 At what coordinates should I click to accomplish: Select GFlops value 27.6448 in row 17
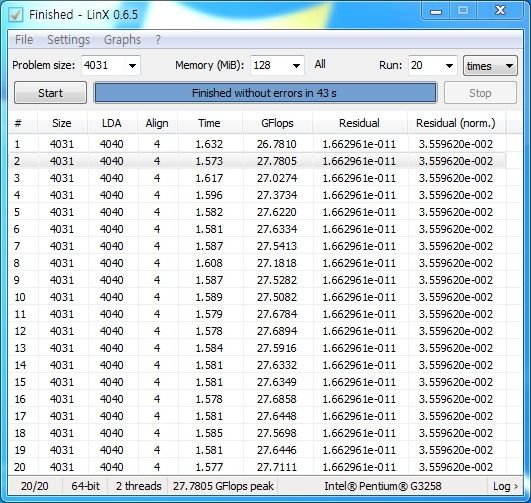277,416
